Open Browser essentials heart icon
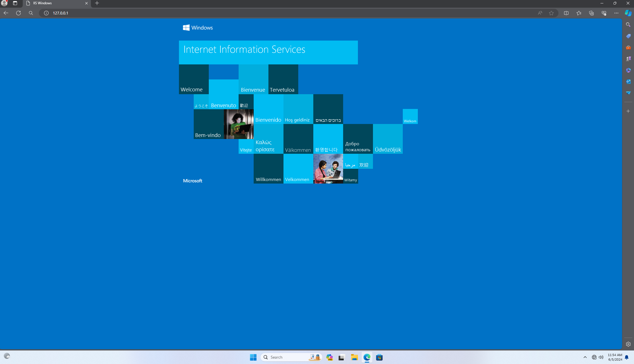 pyautogui.click(x=604, y=13)
